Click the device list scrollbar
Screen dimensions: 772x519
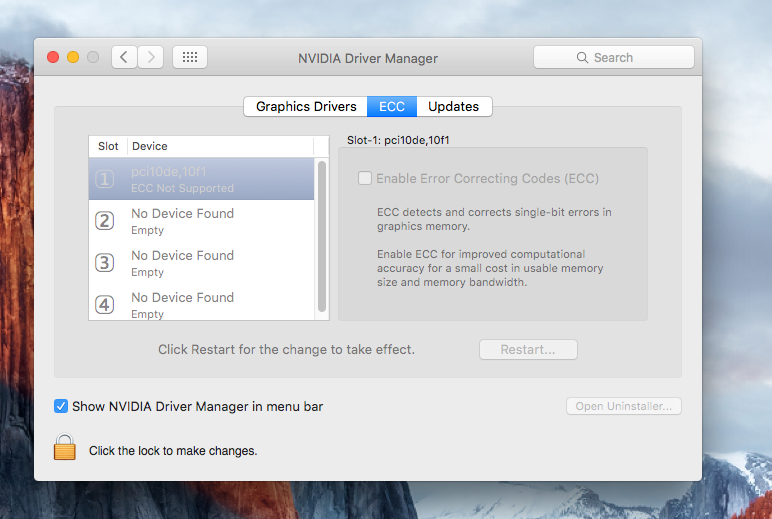(322, 236)
